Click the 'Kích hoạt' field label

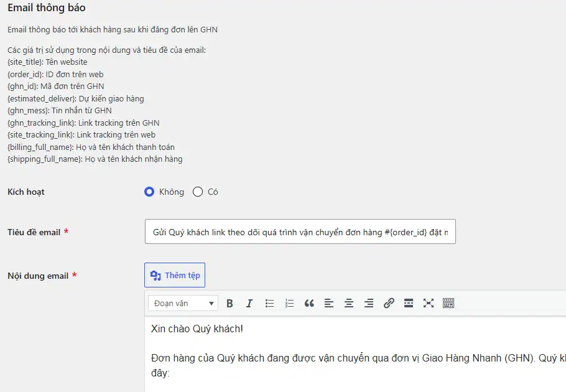point(26,192)
